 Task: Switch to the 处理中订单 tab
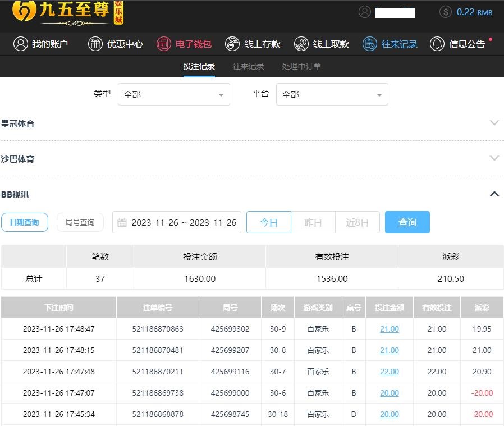click(301, 66)
